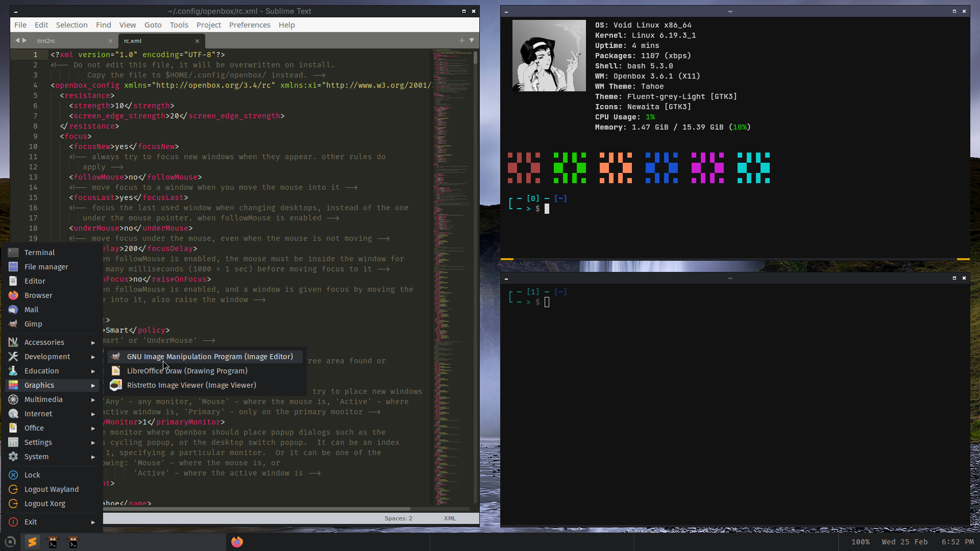
Task: Click the Mail launcher entry
Action: tap(31, 310)
